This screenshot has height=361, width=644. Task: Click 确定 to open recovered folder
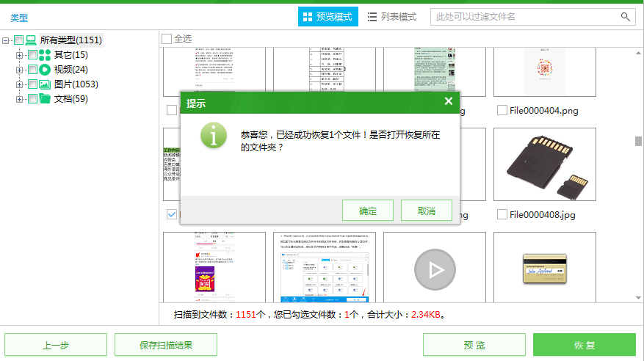click(368, 211)
